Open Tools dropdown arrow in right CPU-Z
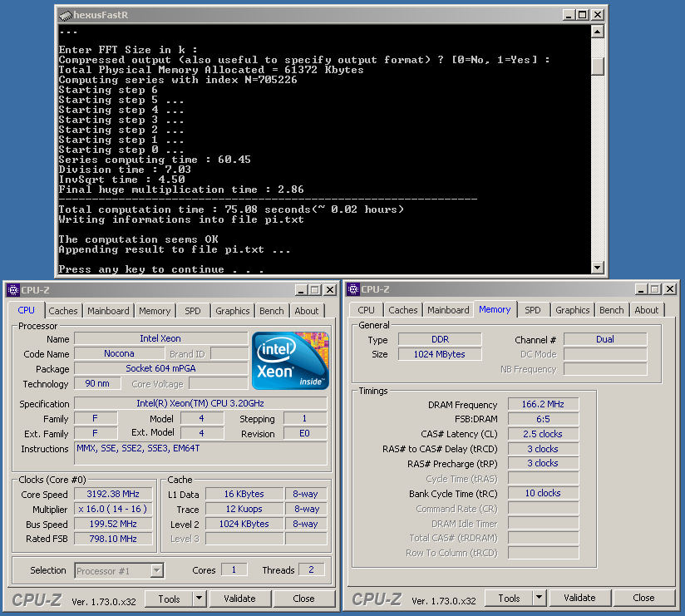 (539, 598)
